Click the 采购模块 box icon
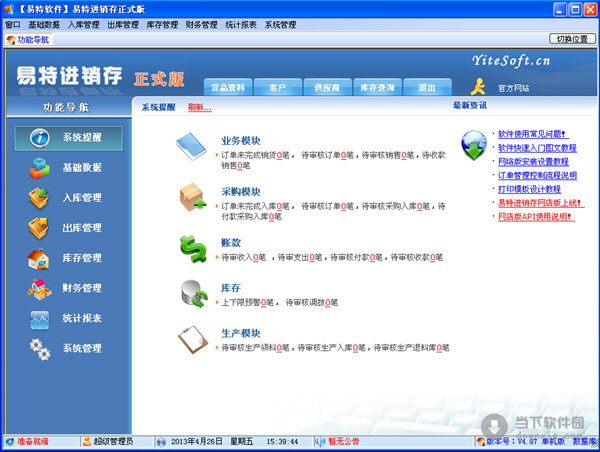The width and height of the screenshot is (600, 452). coord(192,197)
